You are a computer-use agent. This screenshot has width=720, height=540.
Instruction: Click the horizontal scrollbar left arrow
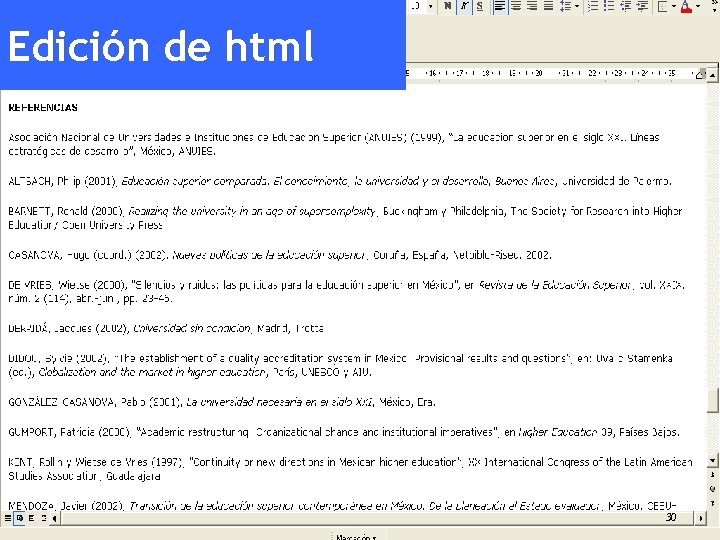55,518
